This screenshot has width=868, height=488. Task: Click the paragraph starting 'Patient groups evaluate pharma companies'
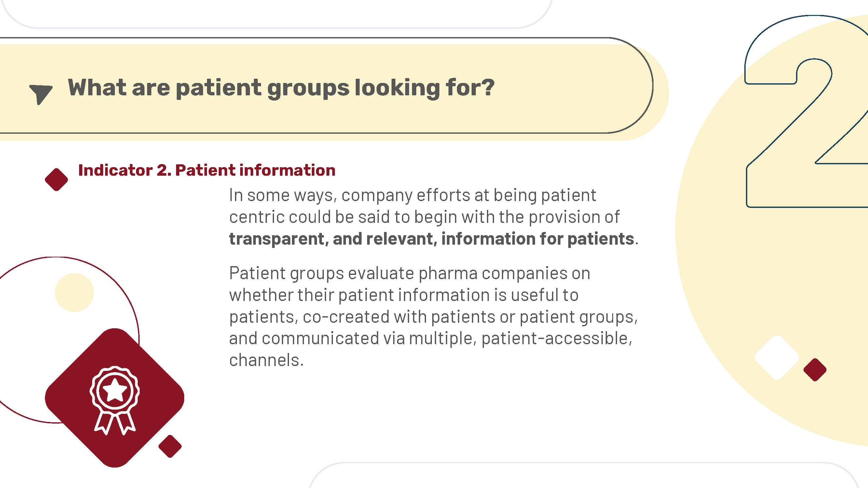(434, 316)
